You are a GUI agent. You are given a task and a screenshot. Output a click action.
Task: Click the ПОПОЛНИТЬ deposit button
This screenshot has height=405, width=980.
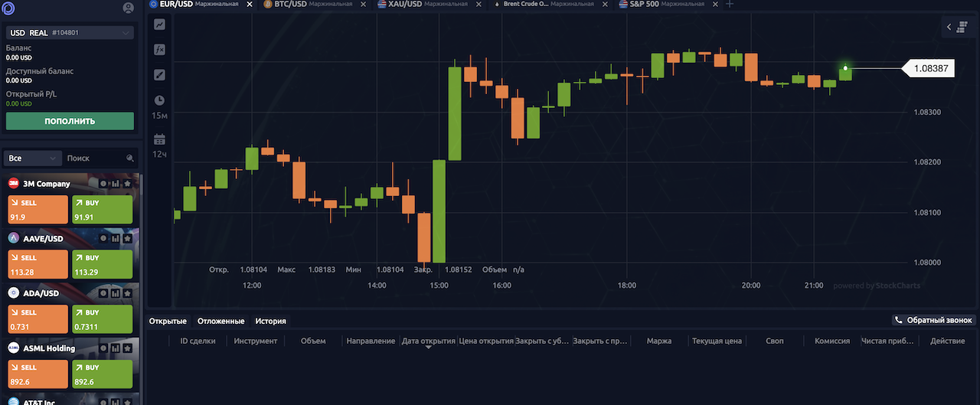[70, 121]
